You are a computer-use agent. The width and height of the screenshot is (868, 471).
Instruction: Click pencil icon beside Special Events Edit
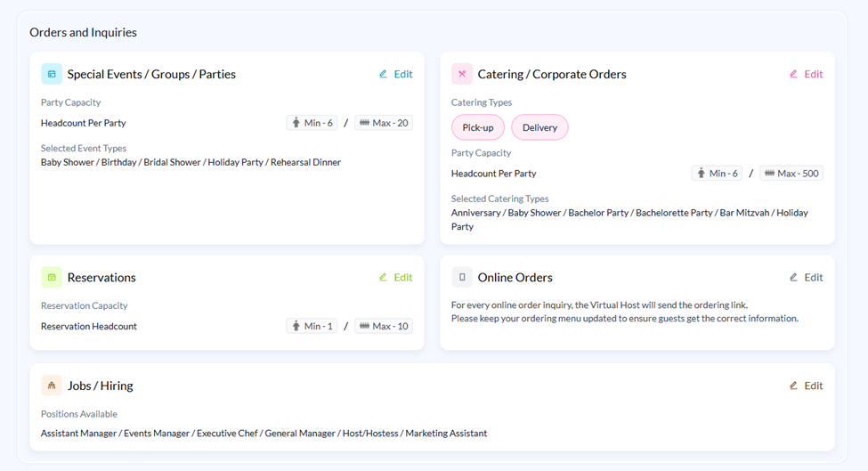point(383,74)
